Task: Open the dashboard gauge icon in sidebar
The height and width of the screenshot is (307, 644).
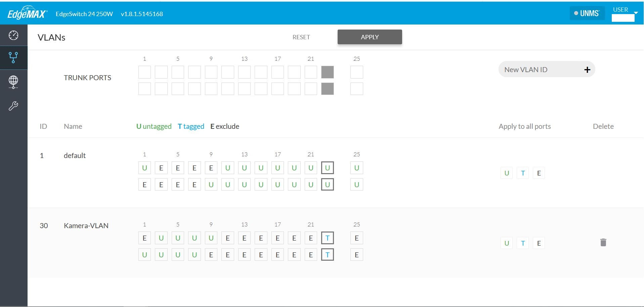Action: [x=13, y=35]
